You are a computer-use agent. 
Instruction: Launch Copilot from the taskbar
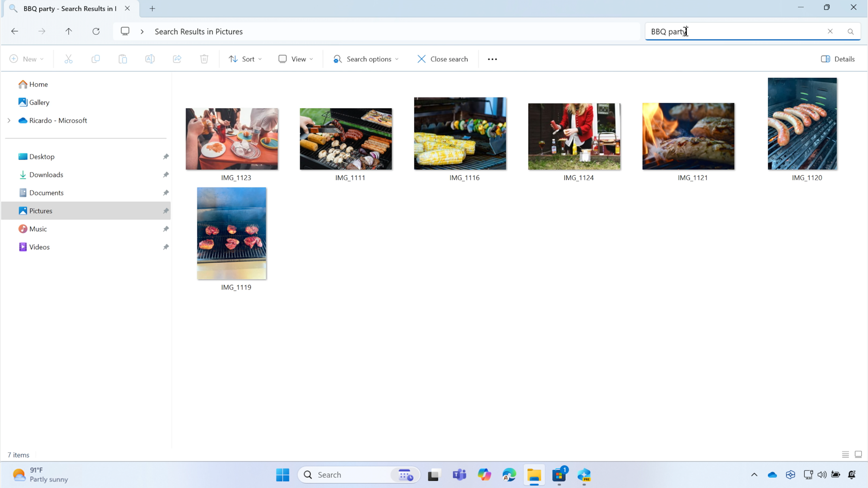(x=484, y=475)
